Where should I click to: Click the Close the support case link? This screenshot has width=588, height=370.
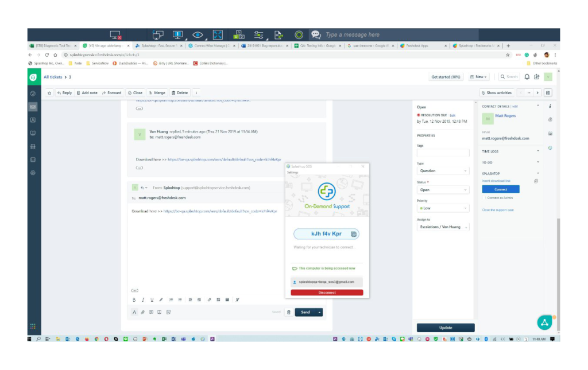pyautogui.click(x=498, y=210)
